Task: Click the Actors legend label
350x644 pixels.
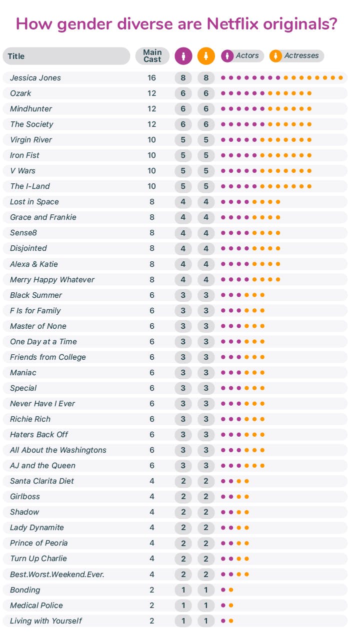Action: coord(247,56)
